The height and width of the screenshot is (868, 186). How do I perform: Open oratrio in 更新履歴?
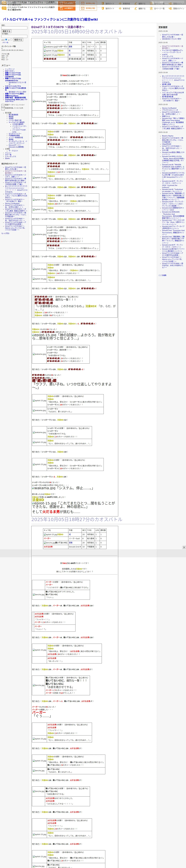point(165,54)
